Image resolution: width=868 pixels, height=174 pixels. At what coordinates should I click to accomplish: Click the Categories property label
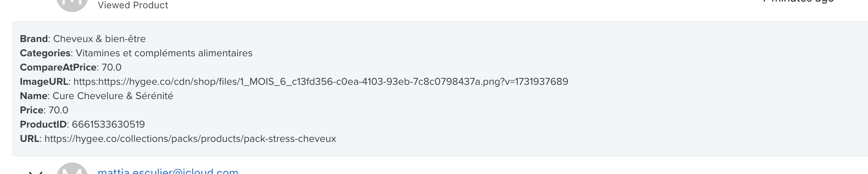click(45, 53)
